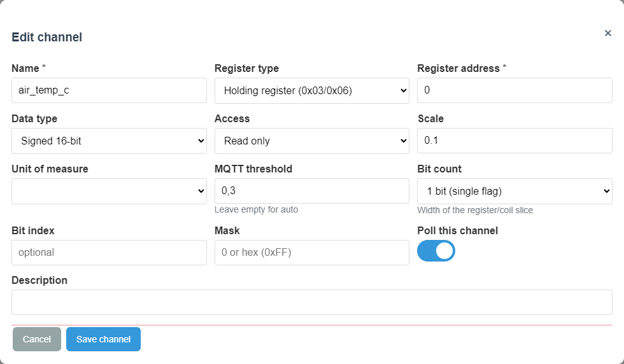Expand the Unit of measure dropdown

109,191
